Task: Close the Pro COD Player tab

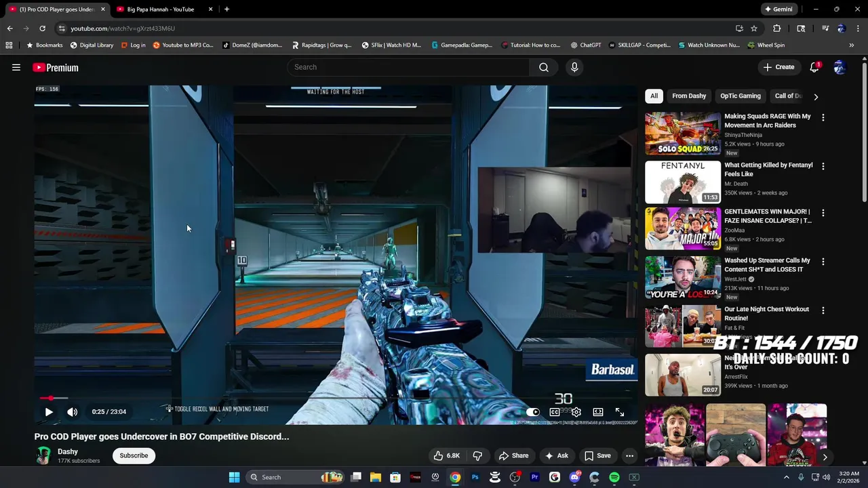Action: 103,9
